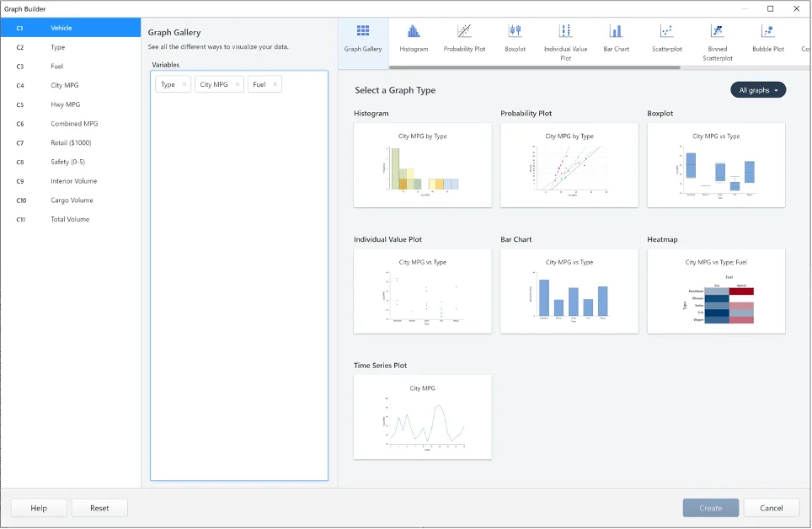Open the All graphs dropdown
This screenshot has width=812, height=529.
[x=758, y=90]
